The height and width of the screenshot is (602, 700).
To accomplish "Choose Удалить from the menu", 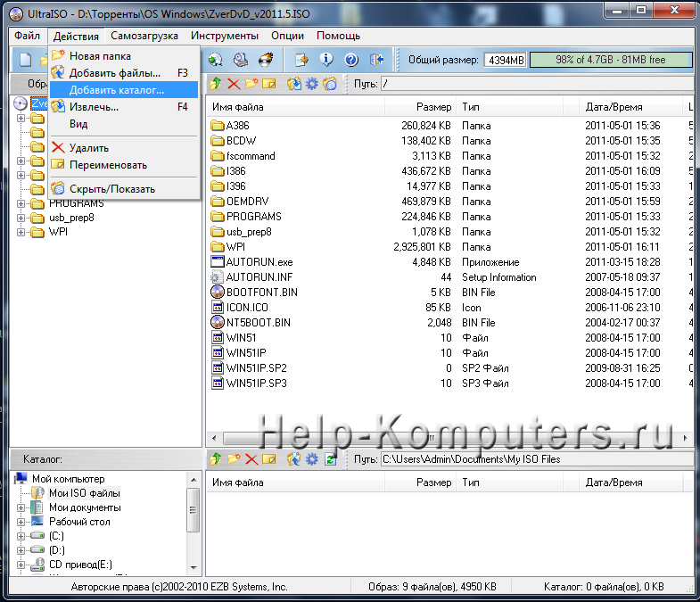I will [x=124, y=148].
